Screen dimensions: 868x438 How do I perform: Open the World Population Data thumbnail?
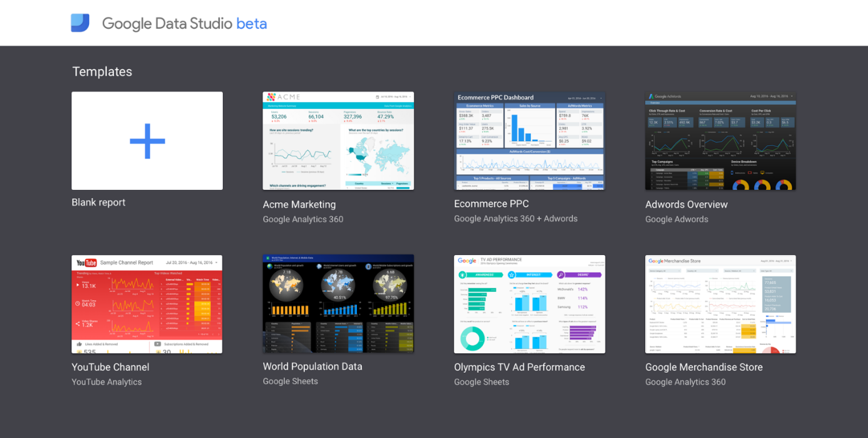tap(338, 304)
